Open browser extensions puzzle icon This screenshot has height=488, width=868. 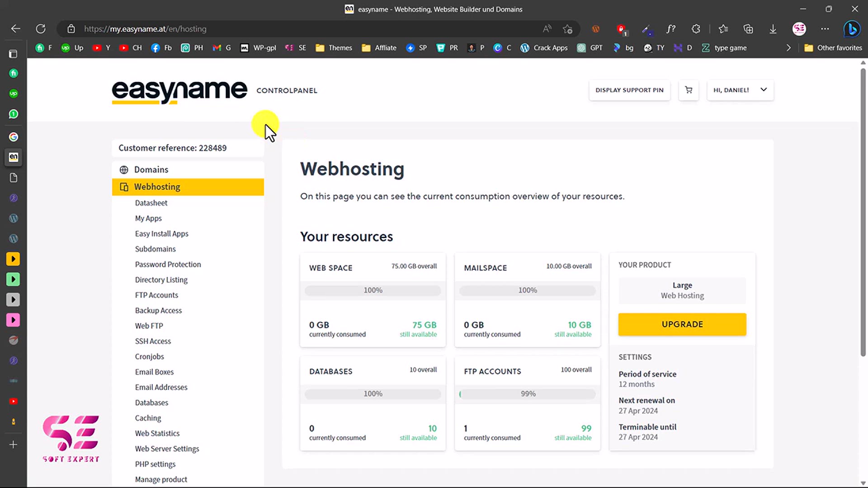(x=696, y=29)
